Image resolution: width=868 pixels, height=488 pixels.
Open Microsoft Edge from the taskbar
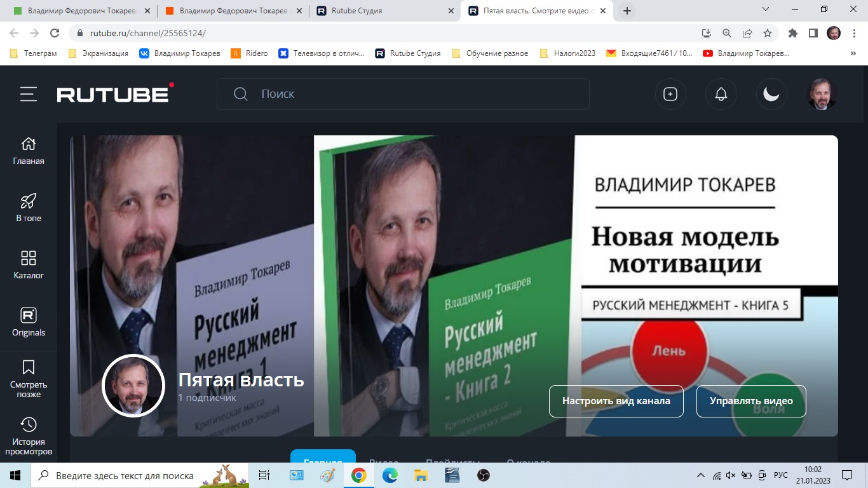point(390,475)
